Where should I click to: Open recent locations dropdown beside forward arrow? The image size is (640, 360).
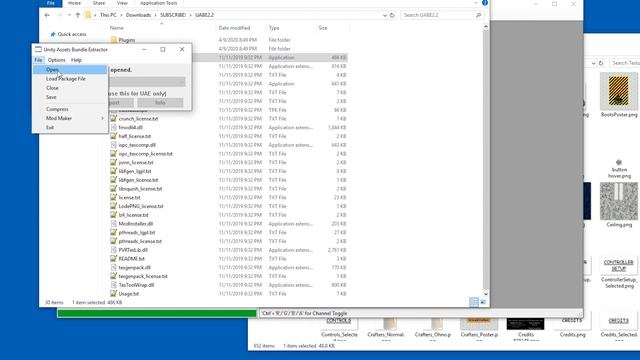pyautogui.click(x=69, y=15)
